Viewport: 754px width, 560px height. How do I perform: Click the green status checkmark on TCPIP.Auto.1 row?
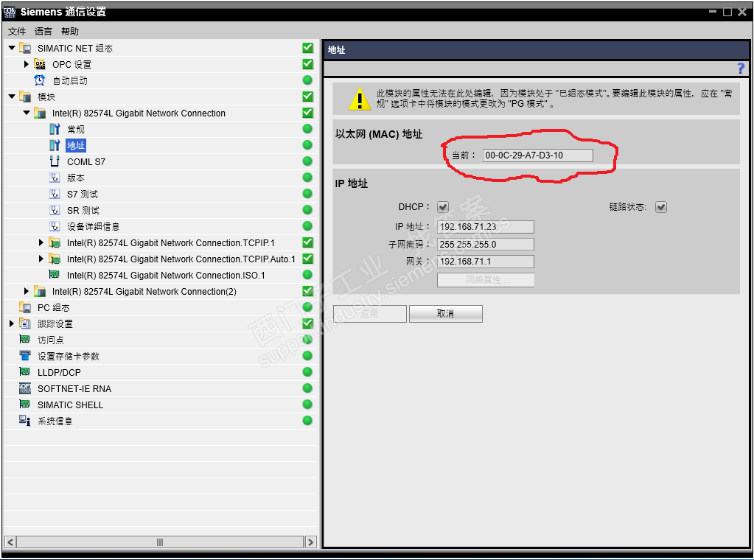point(308,259)
